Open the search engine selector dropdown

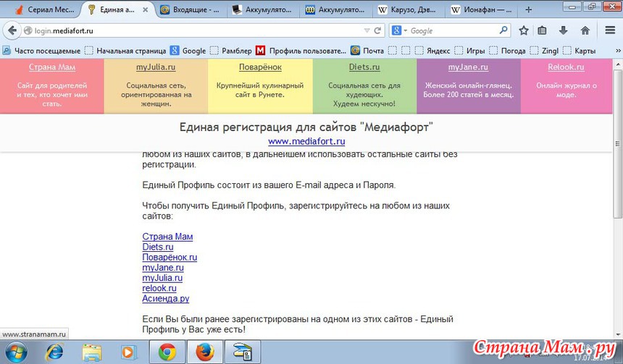click(399, 30)
